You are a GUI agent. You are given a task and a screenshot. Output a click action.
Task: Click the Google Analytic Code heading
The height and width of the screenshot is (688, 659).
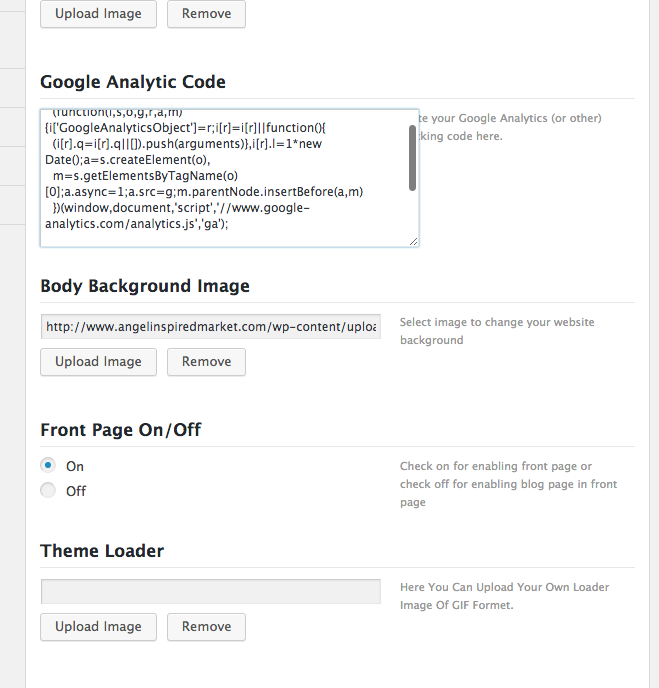coord(133,82)
